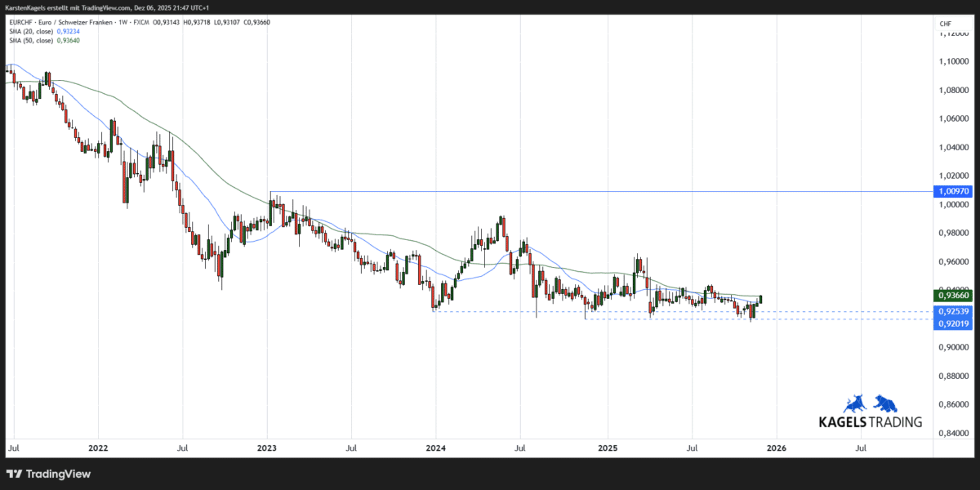
Task: Click the 0,92019 label on the price axis
Action: (x=954, y=322)
